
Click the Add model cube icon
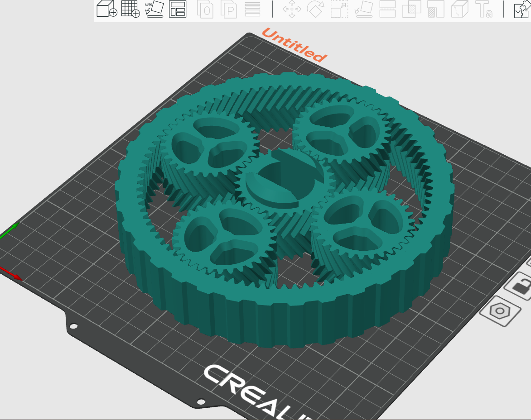[x=106, y=9]
